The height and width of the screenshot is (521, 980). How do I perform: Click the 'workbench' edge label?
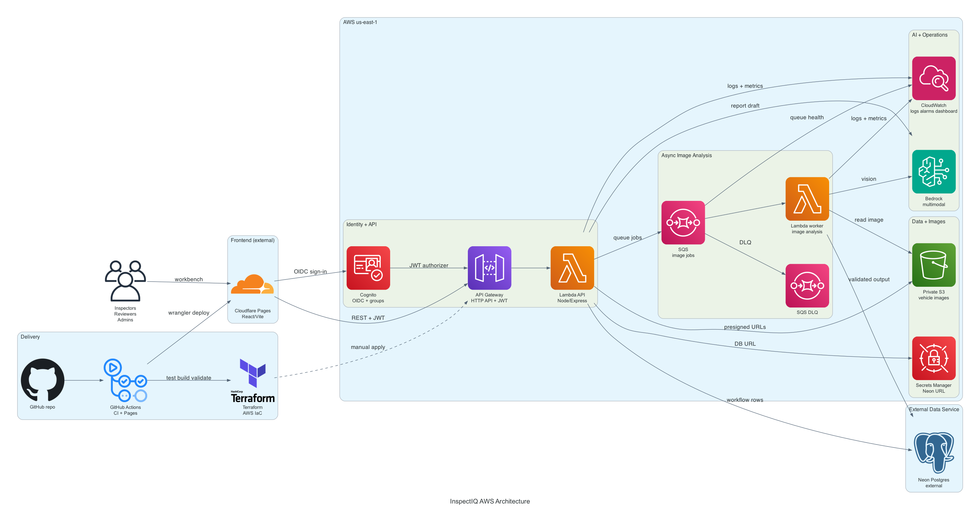189,280
